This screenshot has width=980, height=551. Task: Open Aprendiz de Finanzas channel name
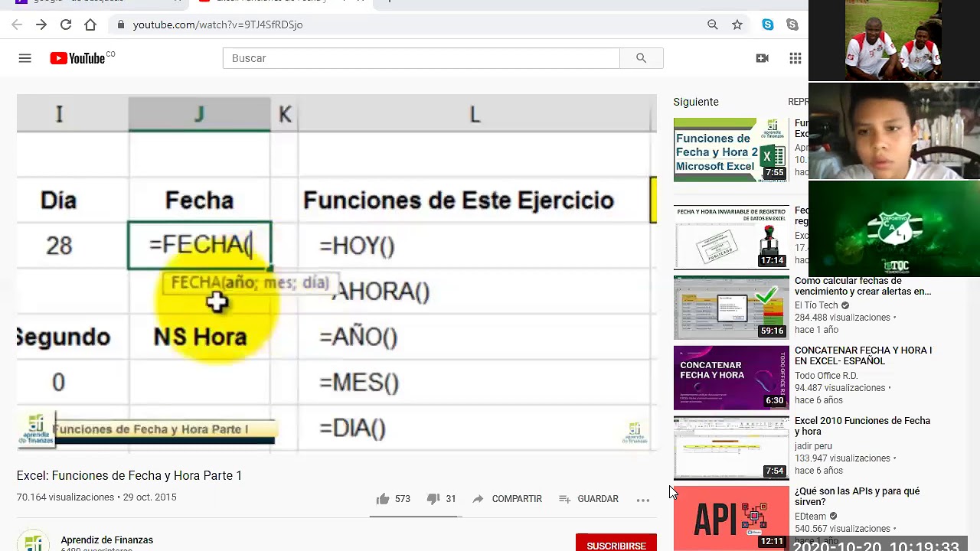point(107,540)
